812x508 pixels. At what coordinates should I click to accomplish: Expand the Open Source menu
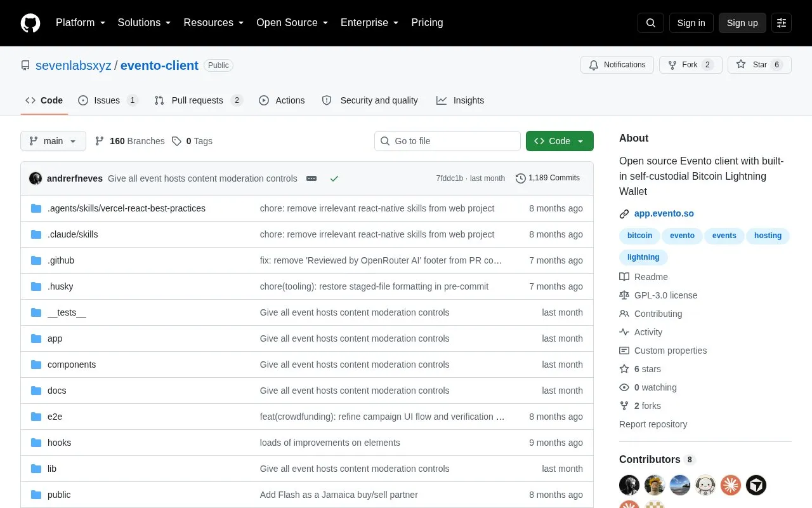tap(292, 23)
